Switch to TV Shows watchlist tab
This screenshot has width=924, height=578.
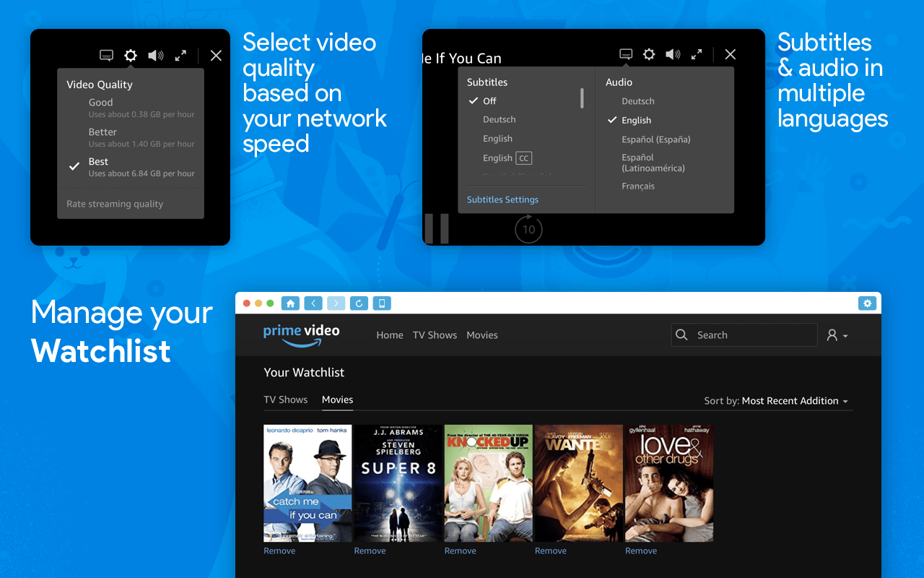(x=286, y=400)
